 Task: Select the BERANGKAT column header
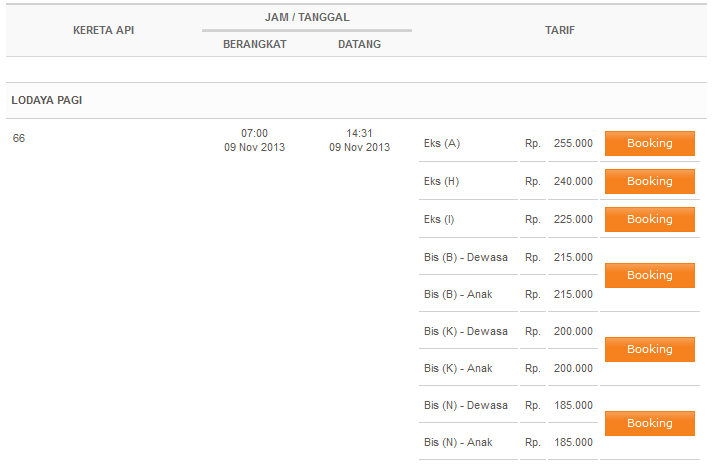tap(255, 44)
